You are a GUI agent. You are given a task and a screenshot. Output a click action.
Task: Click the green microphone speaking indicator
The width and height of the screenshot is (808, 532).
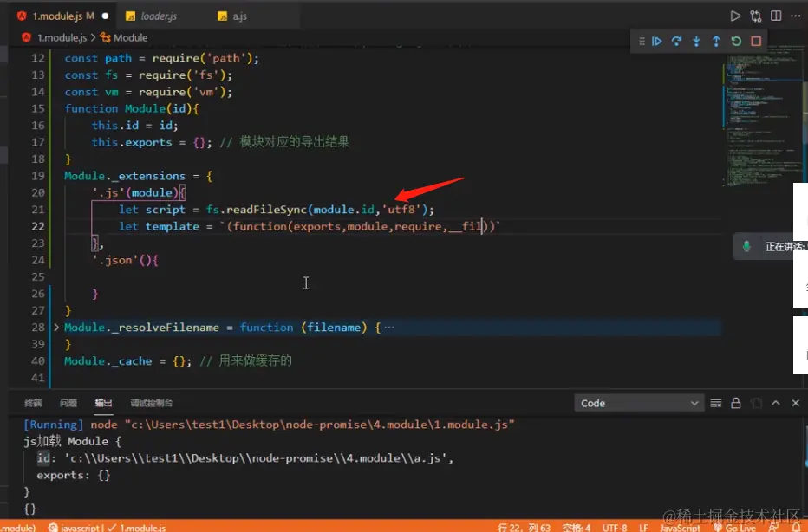746,247
